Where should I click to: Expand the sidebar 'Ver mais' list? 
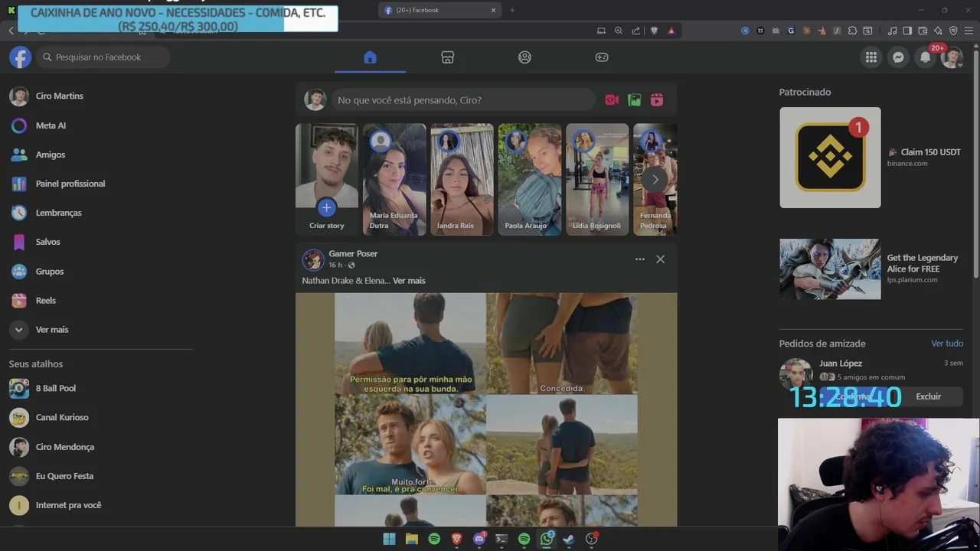tap(100, 330)
